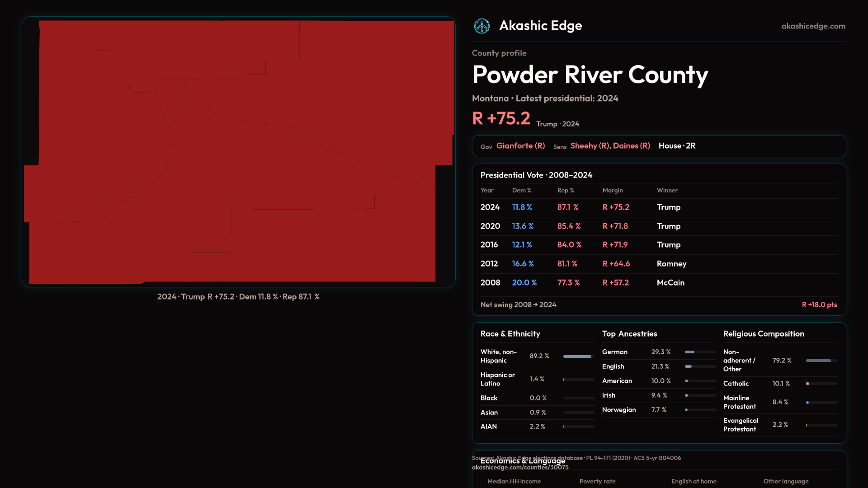Click the Mainline Protestant blue indicator

[x=808, y=403]
